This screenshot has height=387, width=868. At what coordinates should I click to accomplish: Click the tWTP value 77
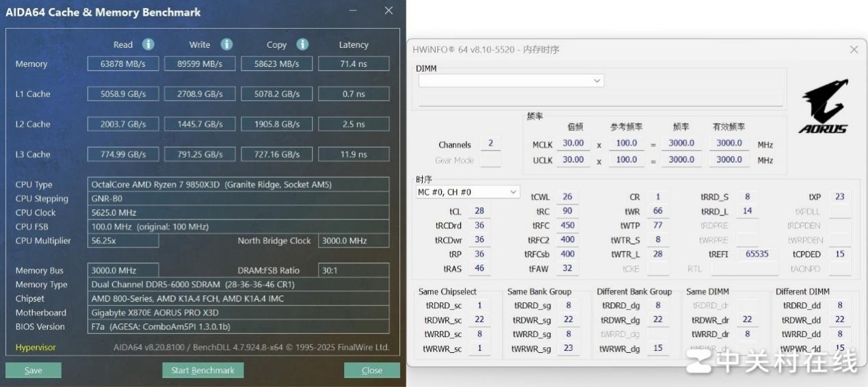tap(658, 226)
